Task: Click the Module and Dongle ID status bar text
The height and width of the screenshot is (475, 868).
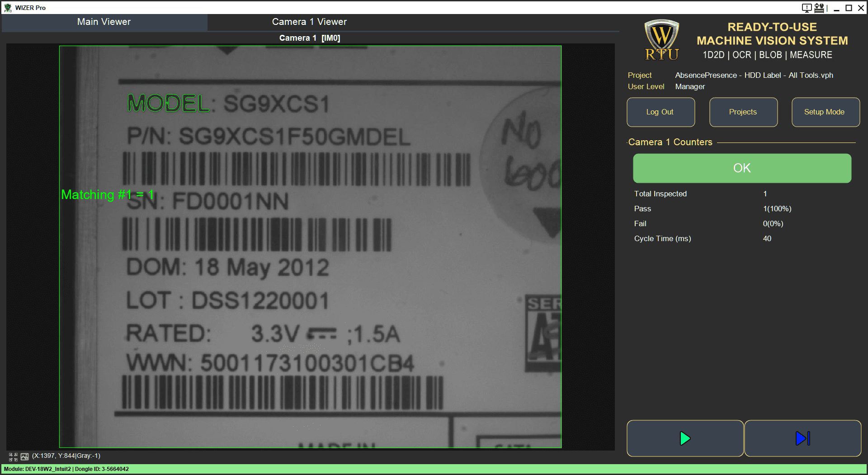Action: 66,469
